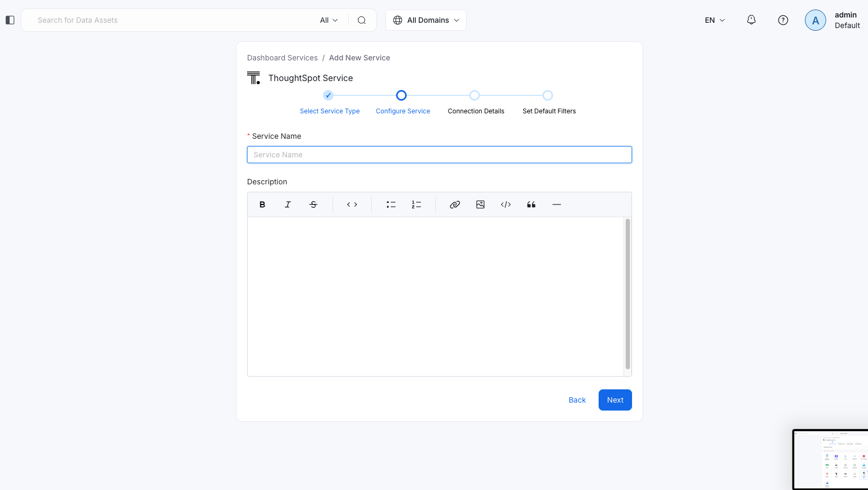Toggle bold formatting in description editor
The image size is (868, 490).
pyautogui.click(x=262, y=204)
